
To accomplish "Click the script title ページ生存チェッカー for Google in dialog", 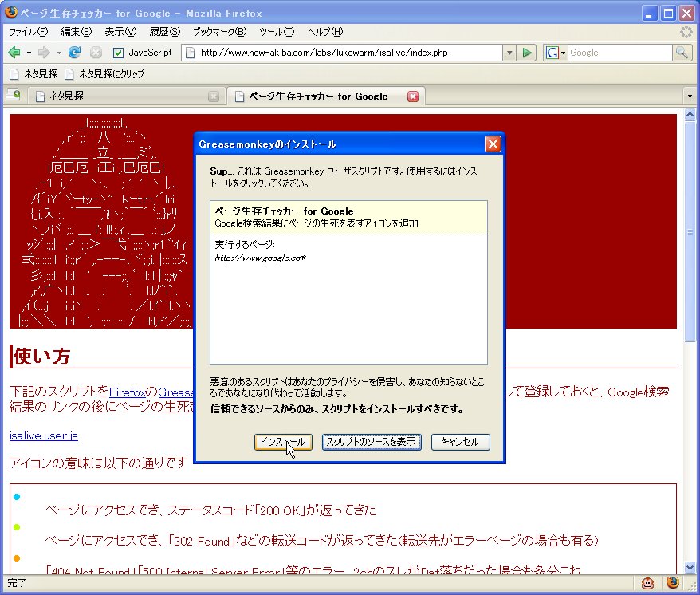I will (x=284, y=211).
